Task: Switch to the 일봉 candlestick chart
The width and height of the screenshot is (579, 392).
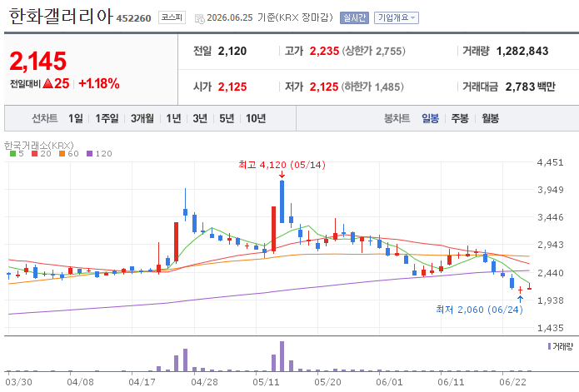Action: click(x=430, y=118)
